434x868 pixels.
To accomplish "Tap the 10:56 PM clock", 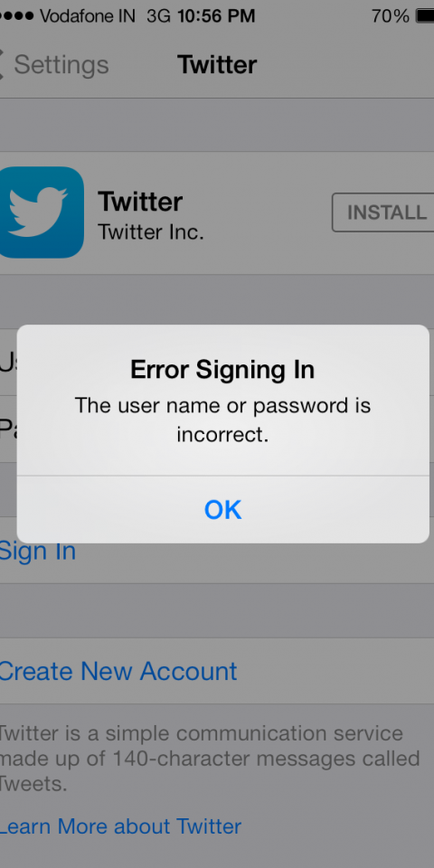I will pyautogui.click(x=216, y=16).
